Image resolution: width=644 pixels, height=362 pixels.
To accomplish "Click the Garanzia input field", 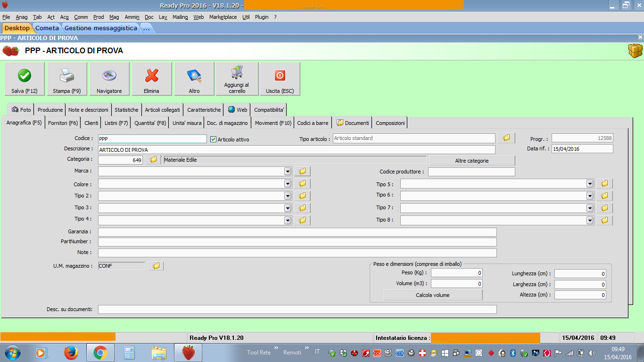I will (x=297, y=232).
